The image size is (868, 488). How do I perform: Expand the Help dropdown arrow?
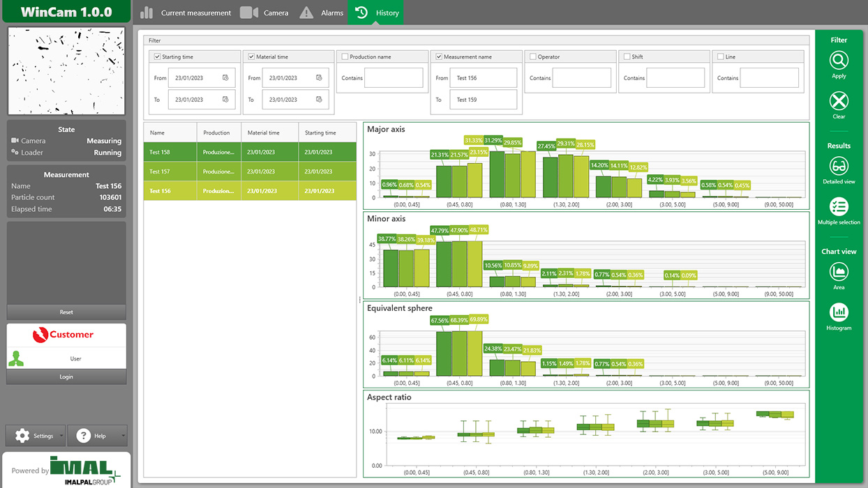click(124, 436)
